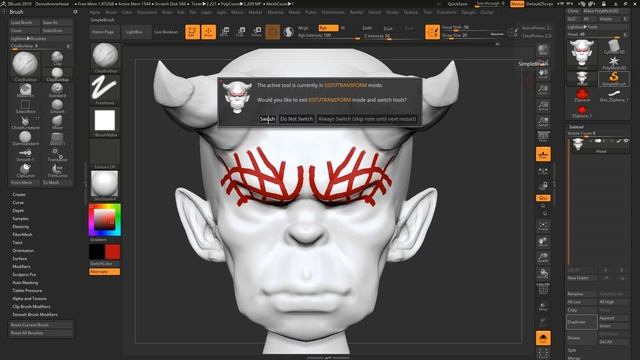The width and height of the screenshot is (640, 360).
Task: Select the Cylinder3D tool
Action: (614, 48)
